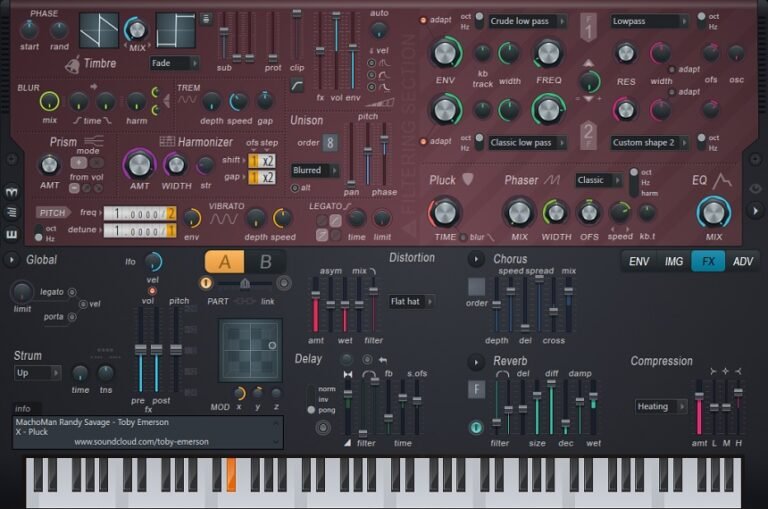Screen dimensions: 768x509
Task: Click the Vibrato waveform icon
Action: pos(223,218)
